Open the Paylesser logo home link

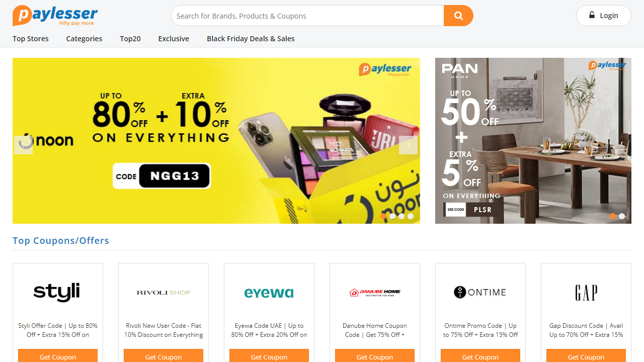[x=55, y=16]
